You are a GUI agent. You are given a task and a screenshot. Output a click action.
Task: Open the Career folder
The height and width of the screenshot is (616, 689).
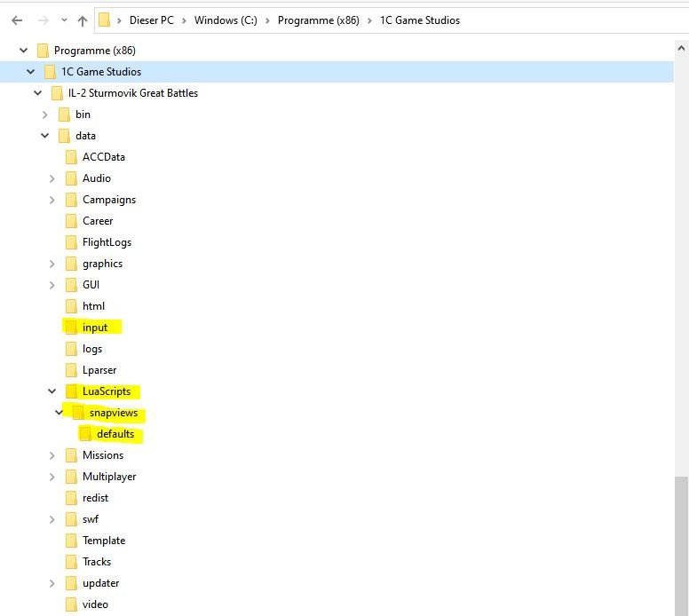point(98,221)
